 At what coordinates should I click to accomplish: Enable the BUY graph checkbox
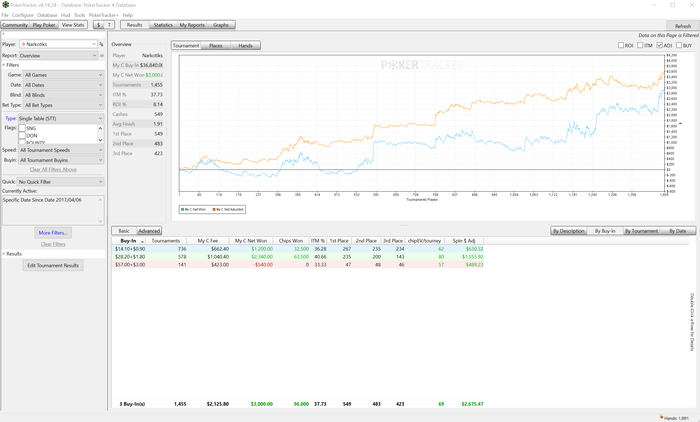pos(679,45)
